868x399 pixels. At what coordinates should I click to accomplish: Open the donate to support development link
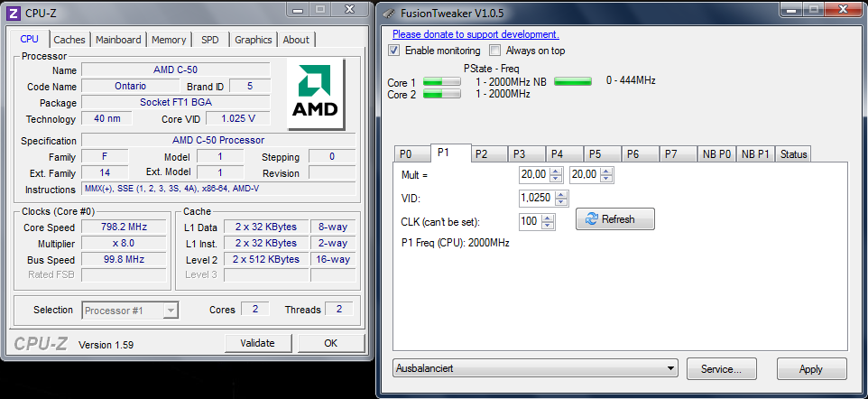pos(476,34)
